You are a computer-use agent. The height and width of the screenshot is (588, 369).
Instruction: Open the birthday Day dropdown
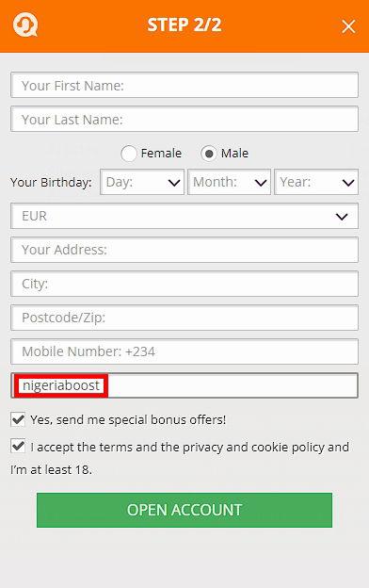[142, 182]
